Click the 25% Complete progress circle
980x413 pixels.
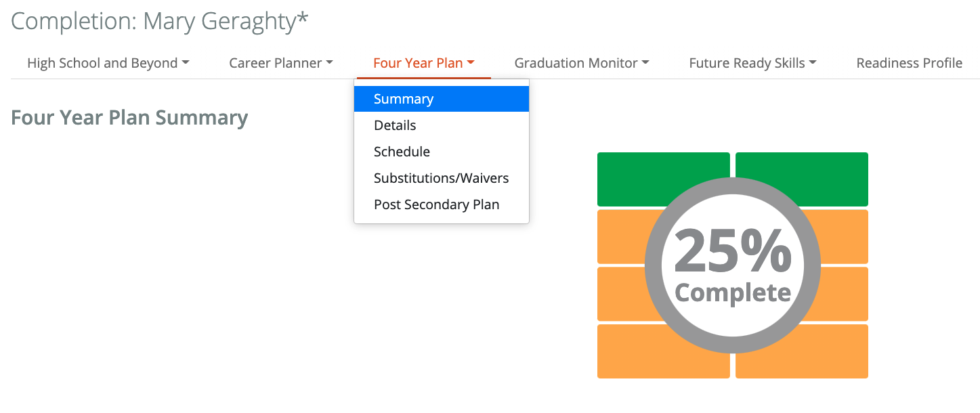(733, 265)
